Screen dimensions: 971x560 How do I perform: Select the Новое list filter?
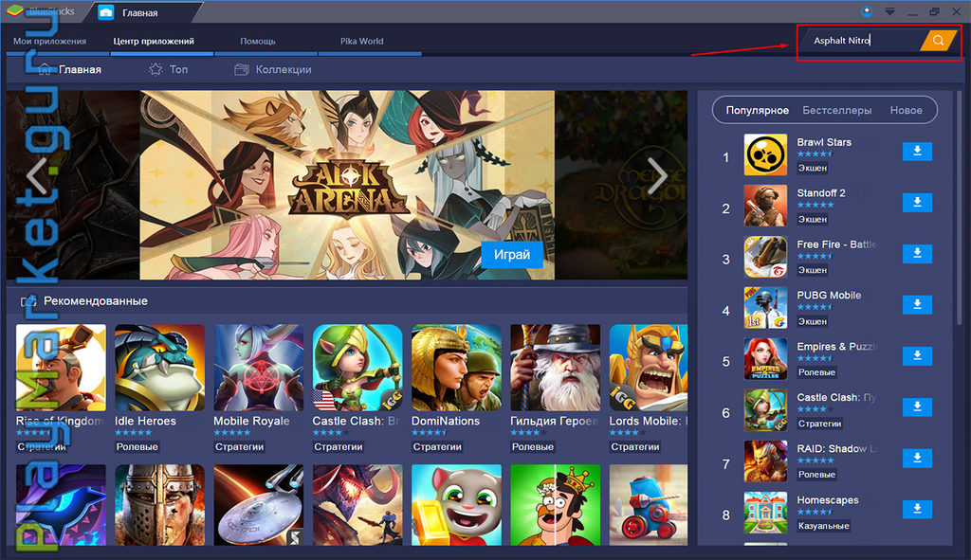(906, 110)
